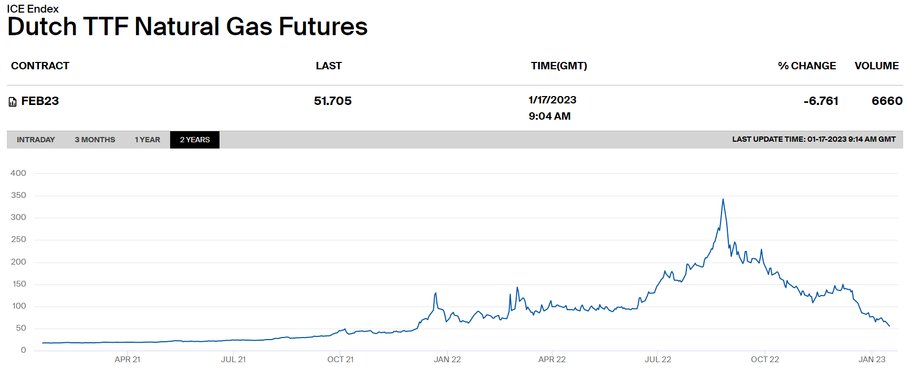The width and height of the screenshot is (920, 369).
Task: Click the VOLUME column header
Action: click(x=877, y=66)
